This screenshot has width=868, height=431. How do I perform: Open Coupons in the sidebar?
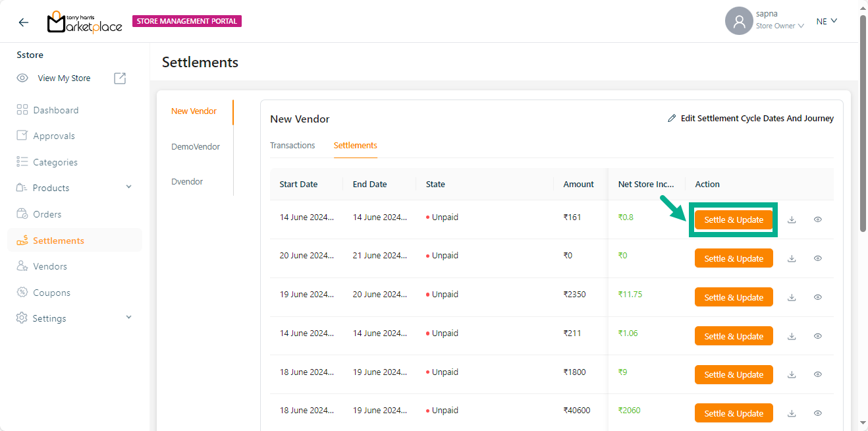pos(51,293)
